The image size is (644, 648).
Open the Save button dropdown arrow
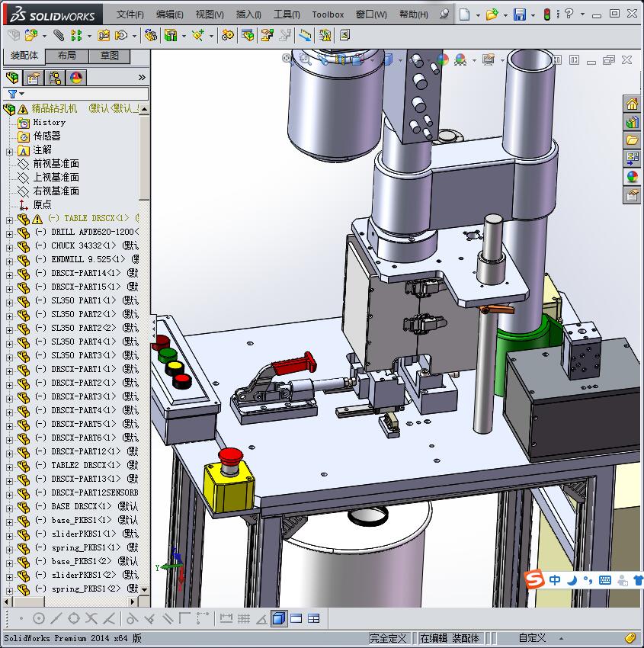pos(533,15)
